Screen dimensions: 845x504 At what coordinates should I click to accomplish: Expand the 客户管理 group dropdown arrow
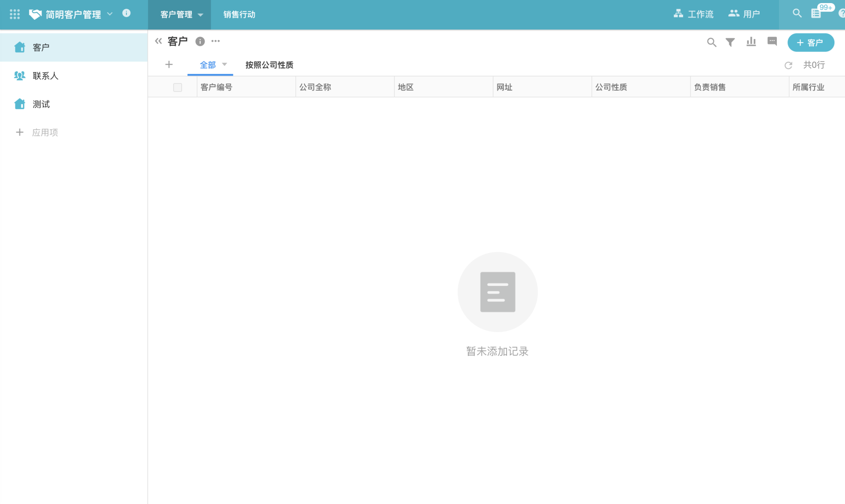pos(201,15)
